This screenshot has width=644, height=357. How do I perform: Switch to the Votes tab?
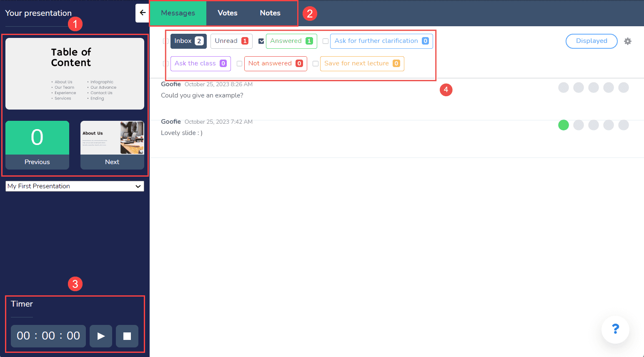tap(228, 13)
